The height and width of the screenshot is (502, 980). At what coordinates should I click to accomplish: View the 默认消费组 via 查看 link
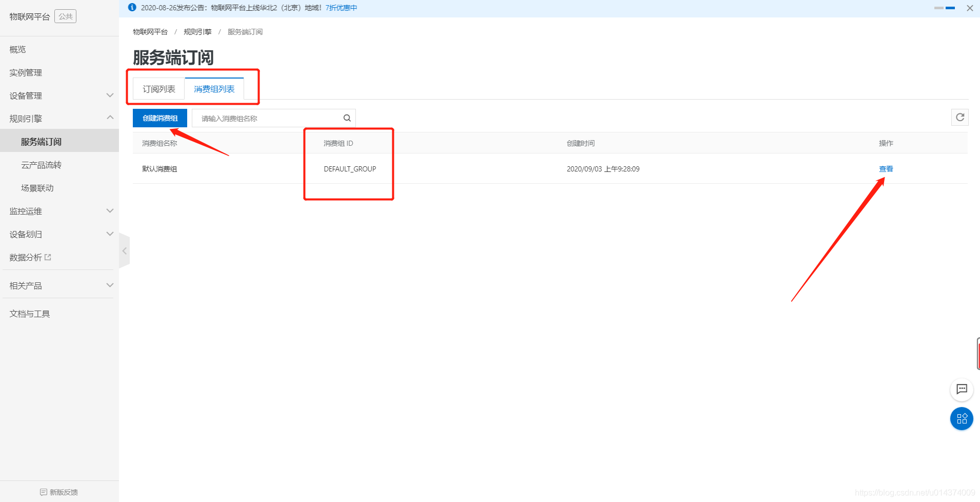[x=886, y=169]
